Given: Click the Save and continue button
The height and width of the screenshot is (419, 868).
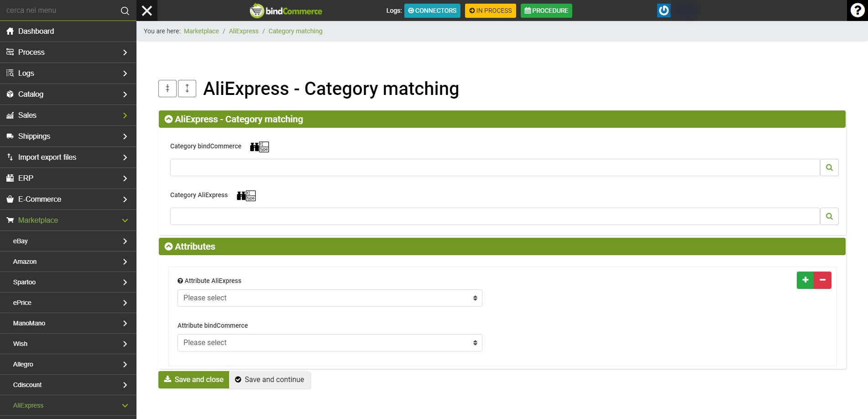Looking at the screenshot, I should click(x=270, y=380).
